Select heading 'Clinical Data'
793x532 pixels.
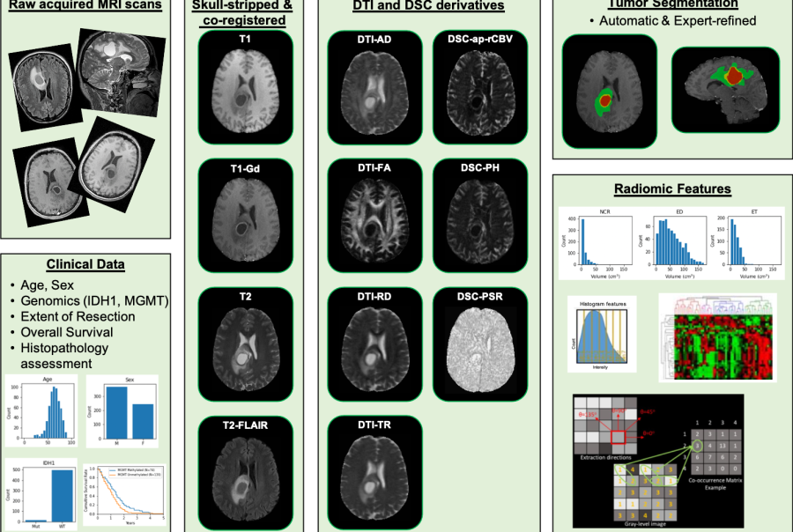85,264
